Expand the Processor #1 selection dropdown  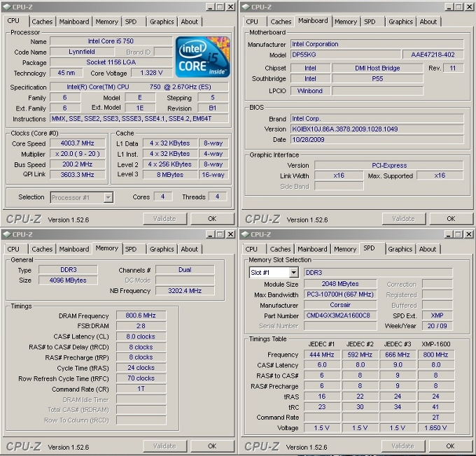pos(108,197)
